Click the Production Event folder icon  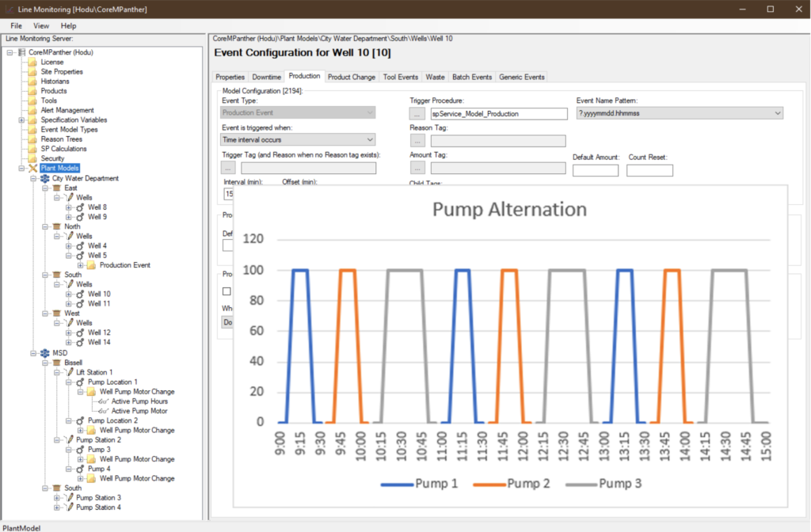pos(92,265)
